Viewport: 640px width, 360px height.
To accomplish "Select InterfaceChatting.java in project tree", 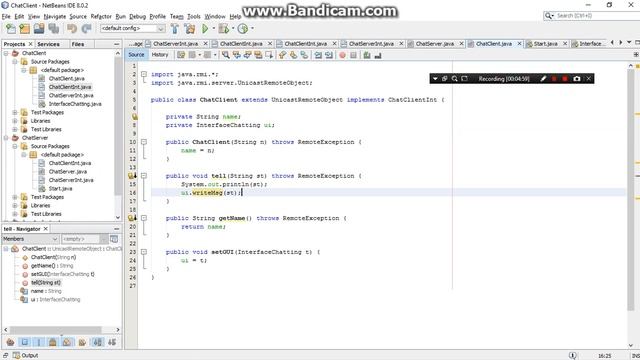I will 75,104.
